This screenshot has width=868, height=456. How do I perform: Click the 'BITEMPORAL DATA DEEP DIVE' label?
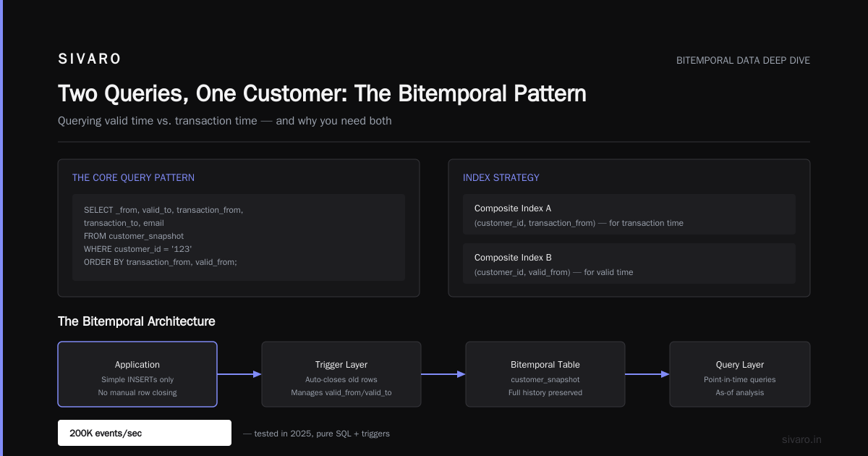coord(743,61)
